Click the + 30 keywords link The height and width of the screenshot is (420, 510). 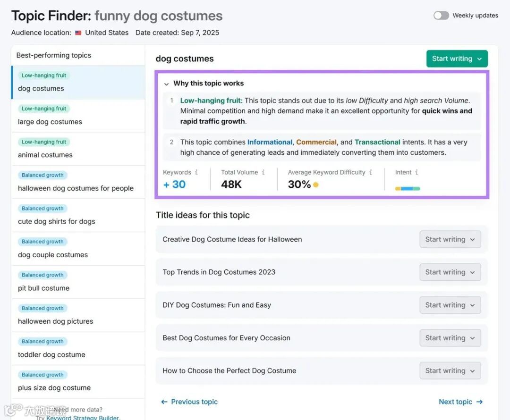[x=174, y=185]
